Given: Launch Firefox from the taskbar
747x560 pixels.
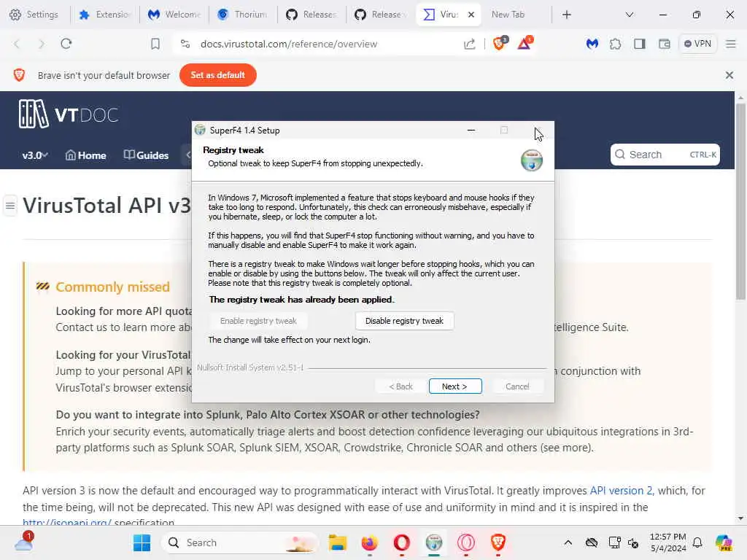Looking at the screenshot, I should 370,542.
